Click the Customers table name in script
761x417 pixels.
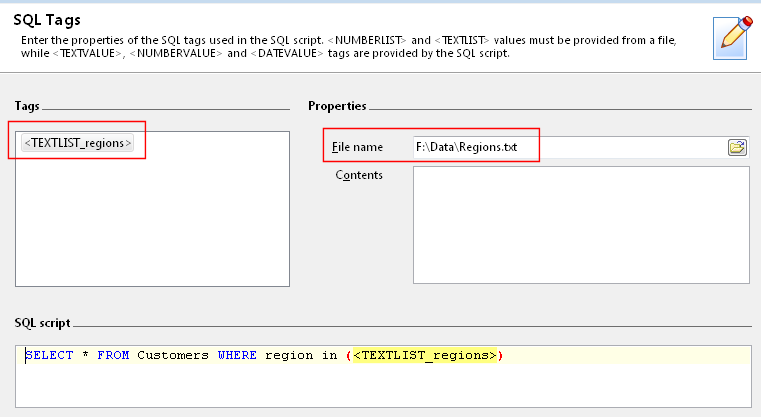(173, 355)
